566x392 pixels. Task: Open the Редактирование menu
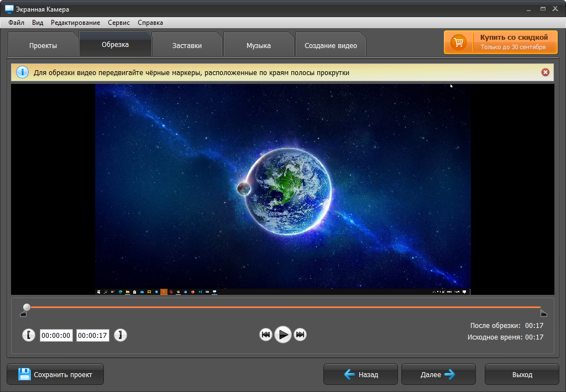75,22
